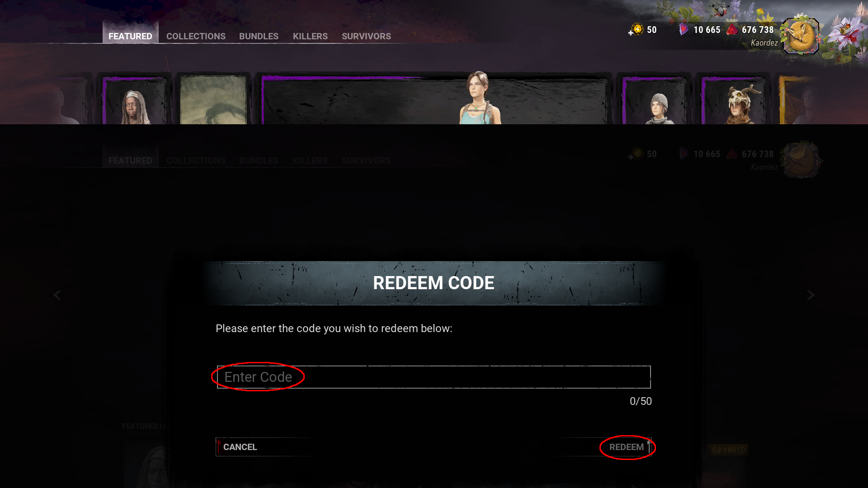Open the Featured tab

click(130, 36)
